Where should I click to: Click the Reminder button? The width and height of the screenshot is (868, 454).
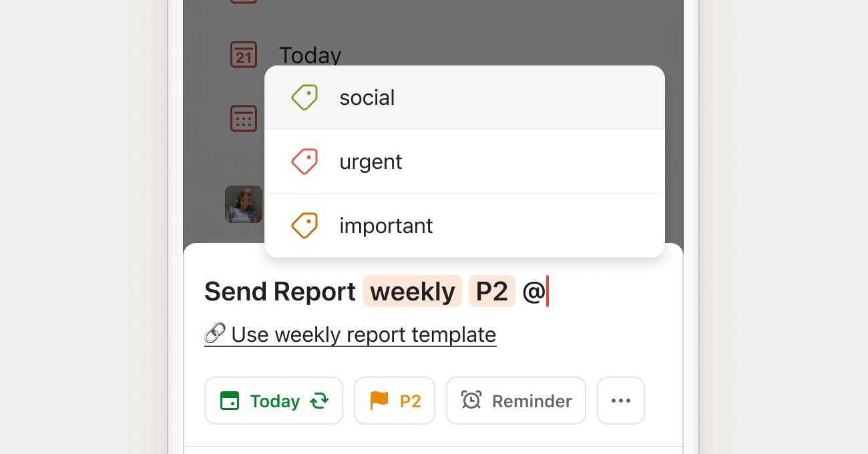coord(515,401)
